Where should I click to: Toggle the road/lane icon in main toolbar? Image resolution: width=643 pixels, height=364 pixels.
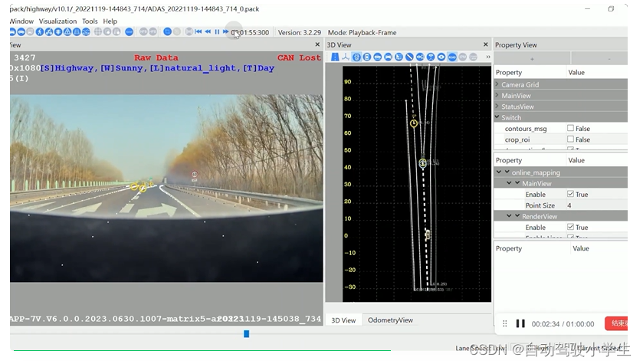point(77,32)
